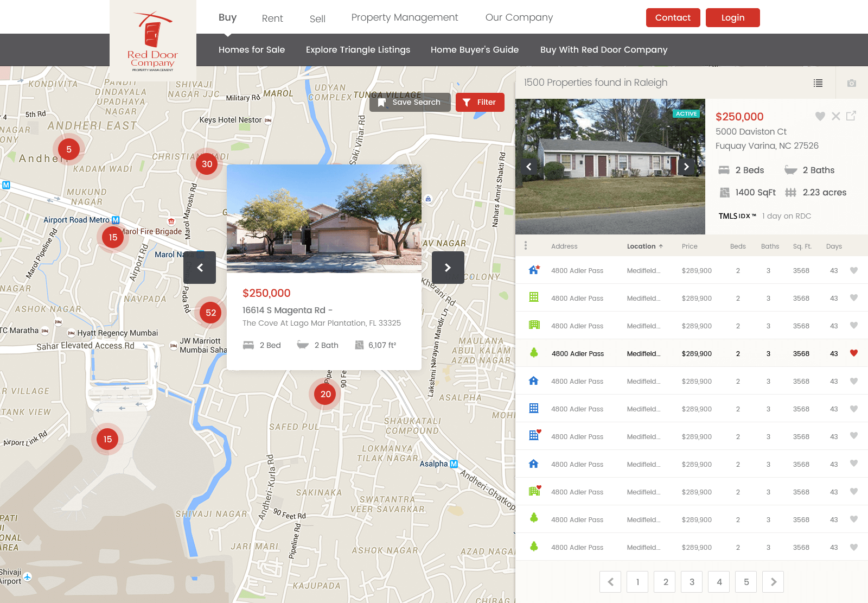Favorite the $250,000 Daviston Ct listing

coord(820,116)
